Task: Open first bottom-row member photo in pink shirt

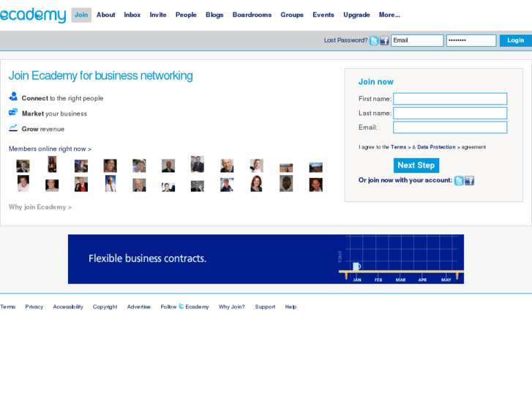Action: point(23,184)
